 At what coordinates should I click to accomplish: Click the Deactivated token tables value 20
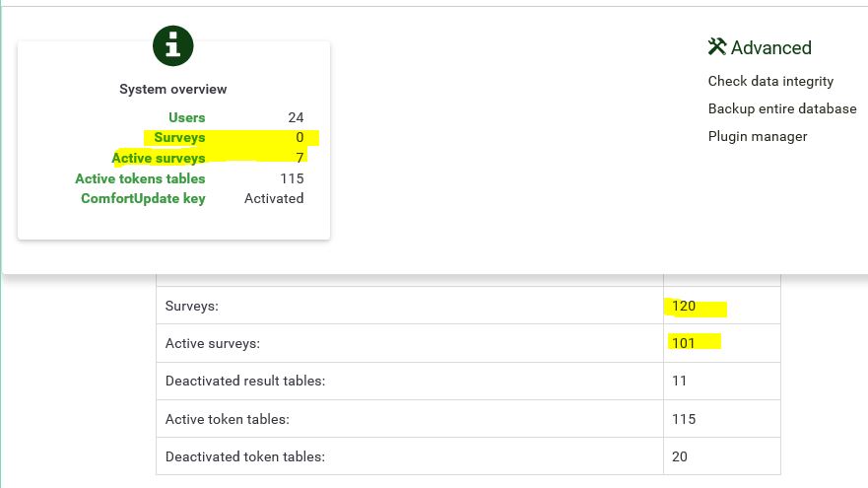tap(680, 456)
